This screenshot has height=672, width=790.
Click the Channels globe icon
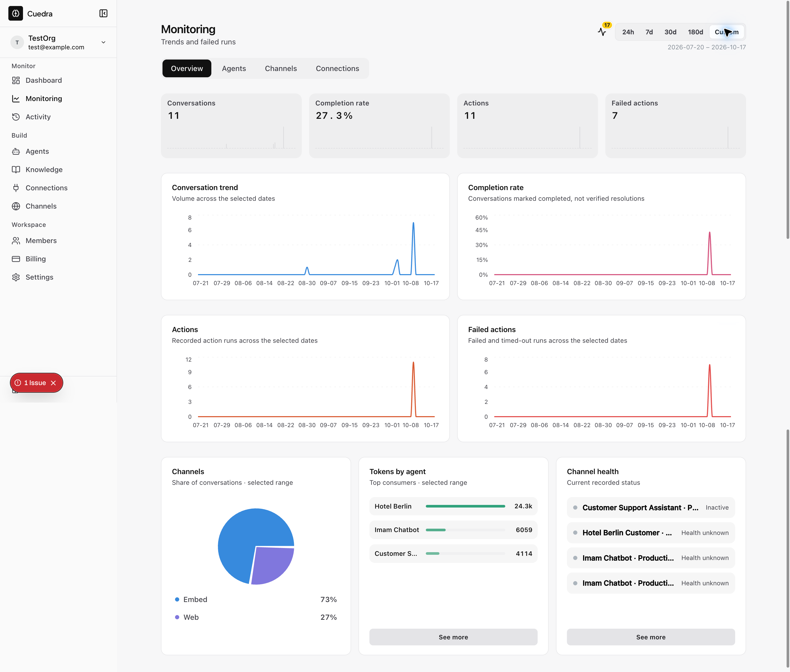(x=16, y=206)
